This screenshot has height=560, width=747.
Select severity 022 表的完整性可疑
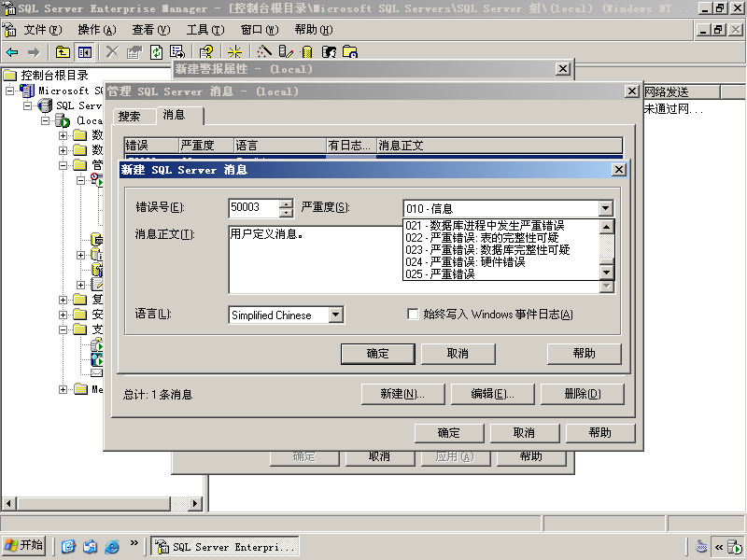click(500, 238)
